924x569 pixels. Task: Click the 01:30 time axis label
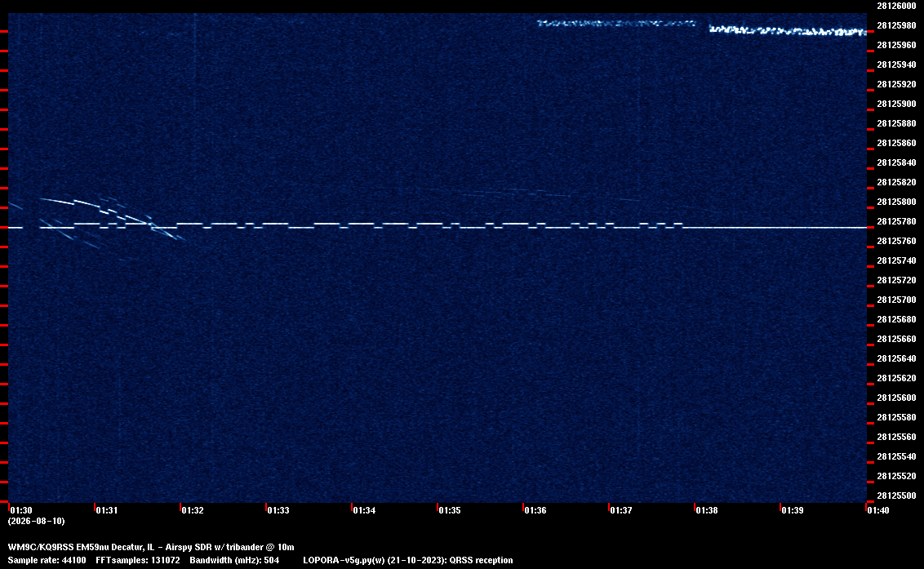21,510
